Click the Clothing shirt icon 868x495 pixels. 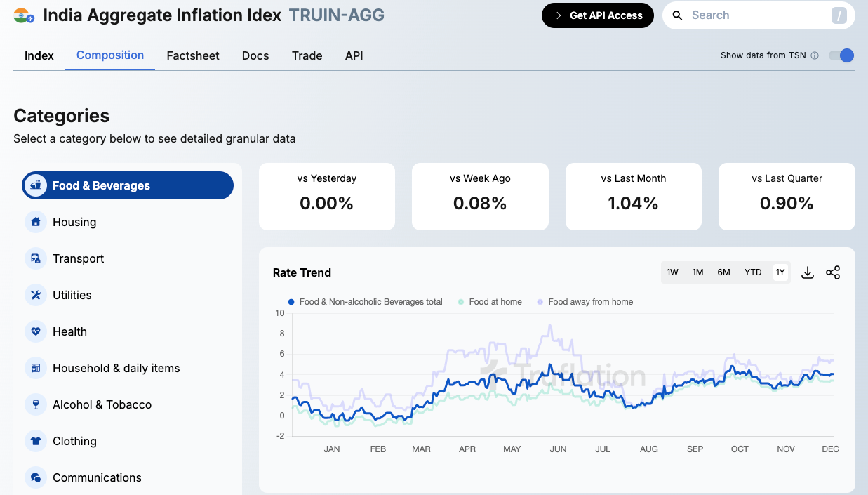coord(35,441)
